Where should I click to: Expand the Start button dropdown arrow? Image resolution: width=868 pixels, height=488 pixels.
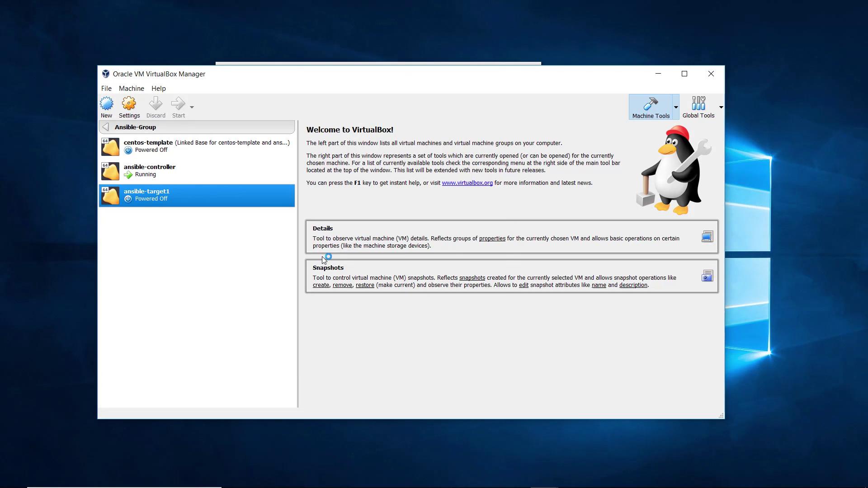point(192,107)
